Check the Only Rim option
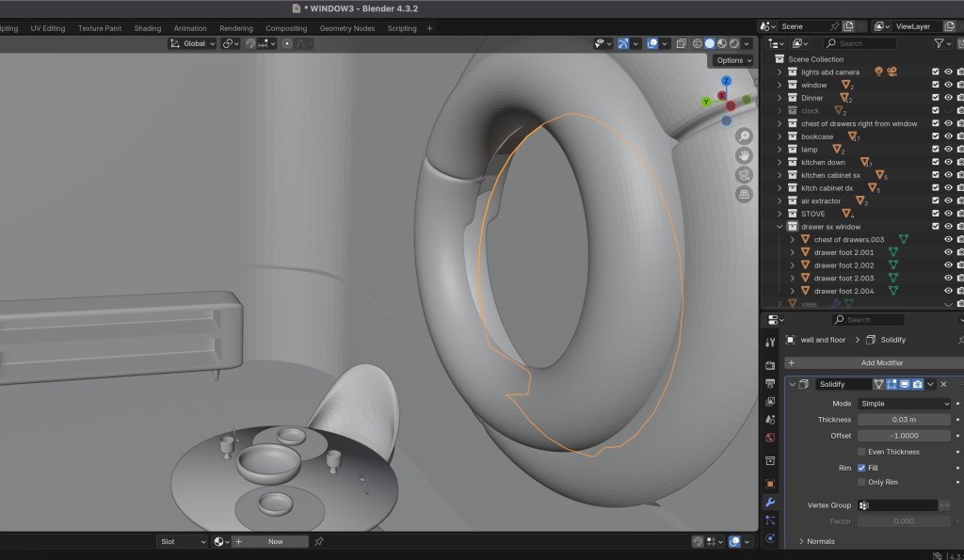The height and width of the screenshot is (560, 964). [861, 482]
